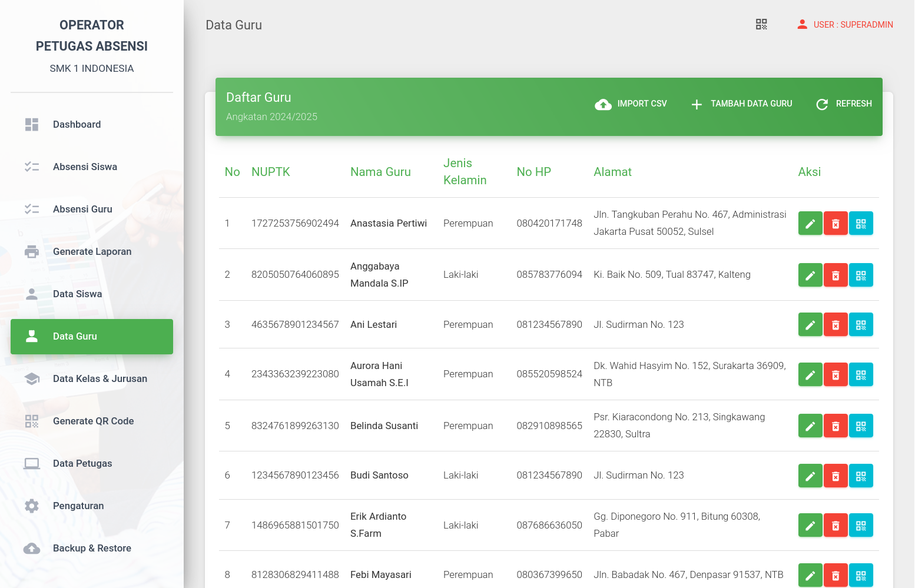Viewport: 915px width, 588px height.
Task: View Ani Lestari's QR code
Action: click(x=861, y=324)
